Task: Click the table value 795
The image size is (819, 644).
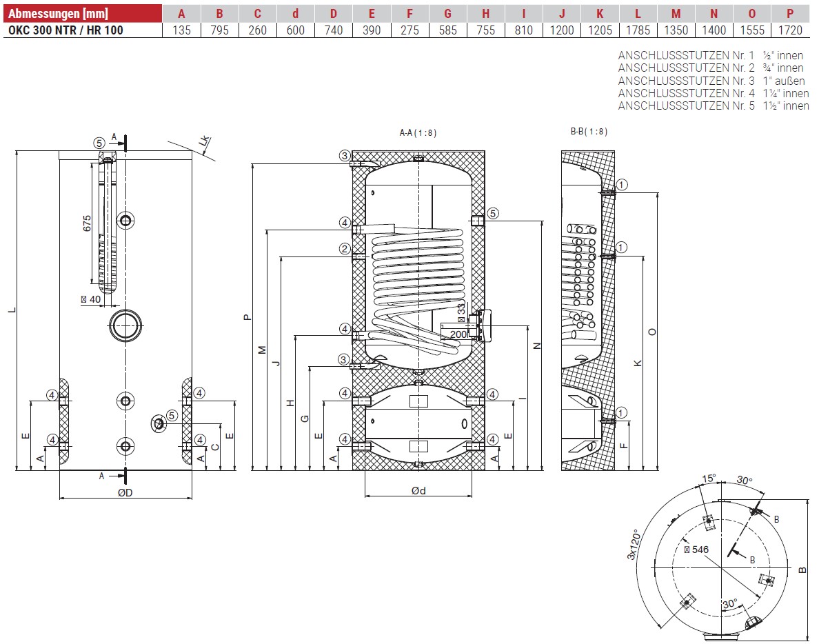Action: coord(219,30)
